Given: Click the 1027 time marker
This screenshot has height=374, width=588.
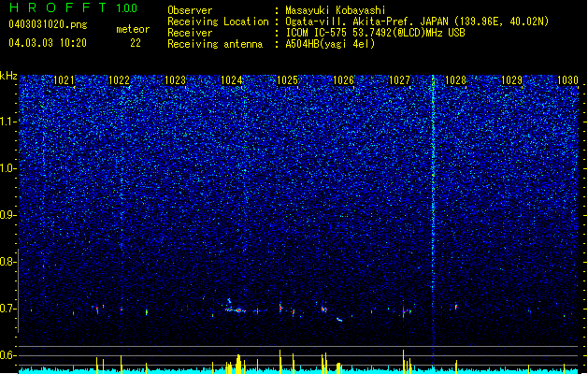Looking at the screenshot, I should [x=400, y=80].
